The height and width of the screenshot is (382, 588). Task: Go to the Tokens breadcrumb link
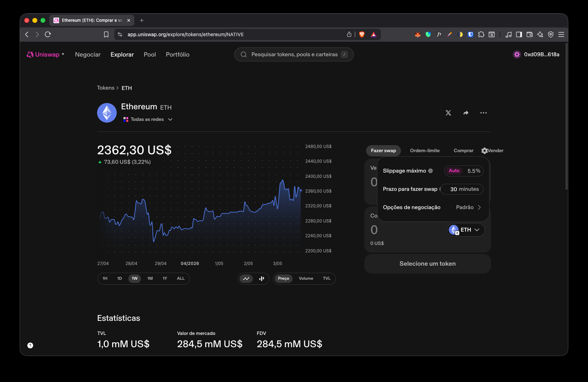point(106,88)
